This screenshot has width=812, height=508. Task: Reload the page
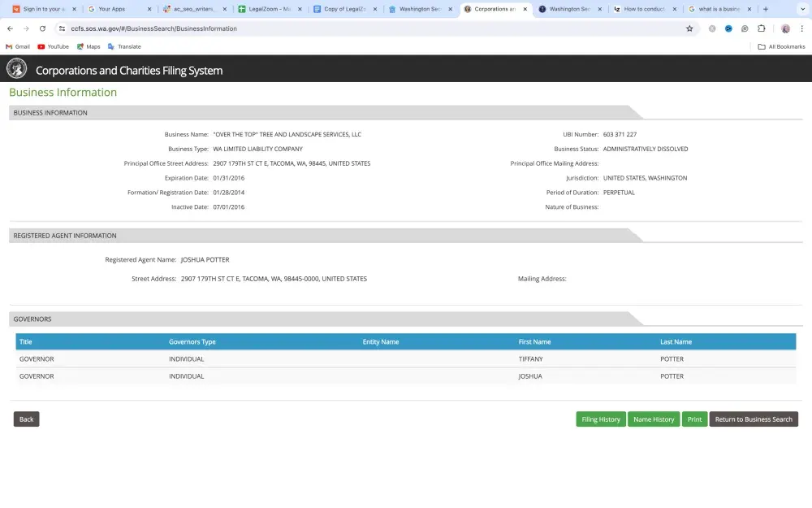(42, 28)
